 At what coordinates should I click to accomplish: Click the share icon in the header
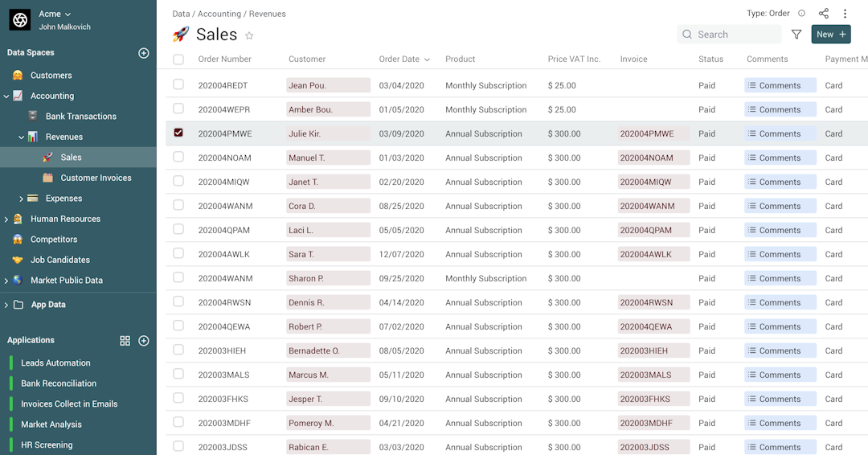824,14
